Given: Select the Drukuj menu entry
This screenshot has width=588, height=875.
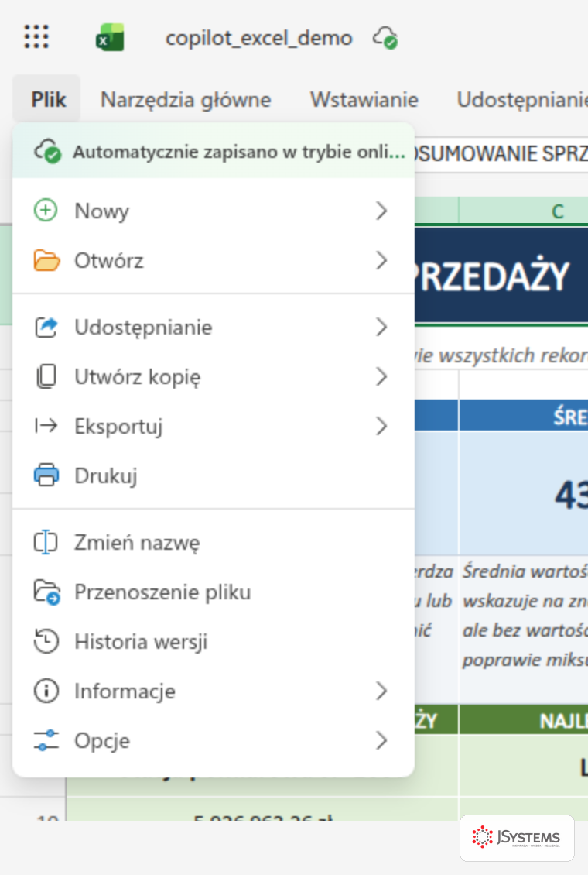Looking at the screenshot, I should (214, 476).
